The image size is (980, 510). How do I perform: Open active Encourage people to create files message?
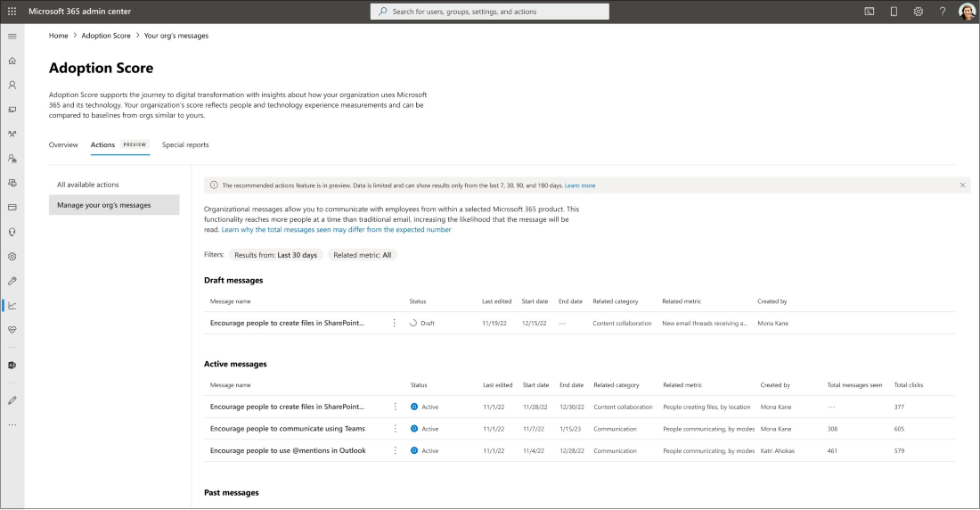pyautogui.click(x=287, y=407)
